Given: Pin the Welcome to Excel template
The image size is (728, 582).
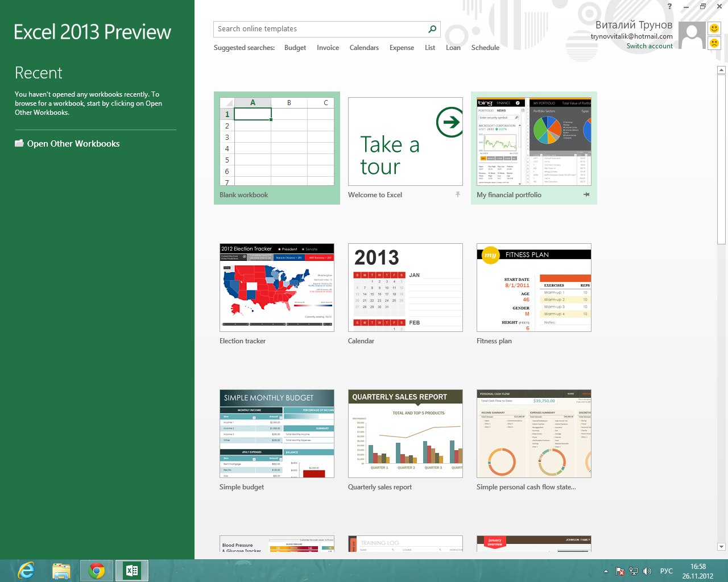Looking at the screenshot, I should pyautogui.click(x=458, y=194).
